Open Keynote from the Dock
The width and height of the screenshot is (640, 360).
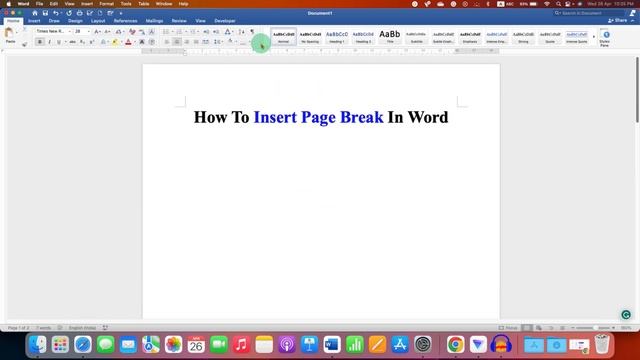[309, 344]
